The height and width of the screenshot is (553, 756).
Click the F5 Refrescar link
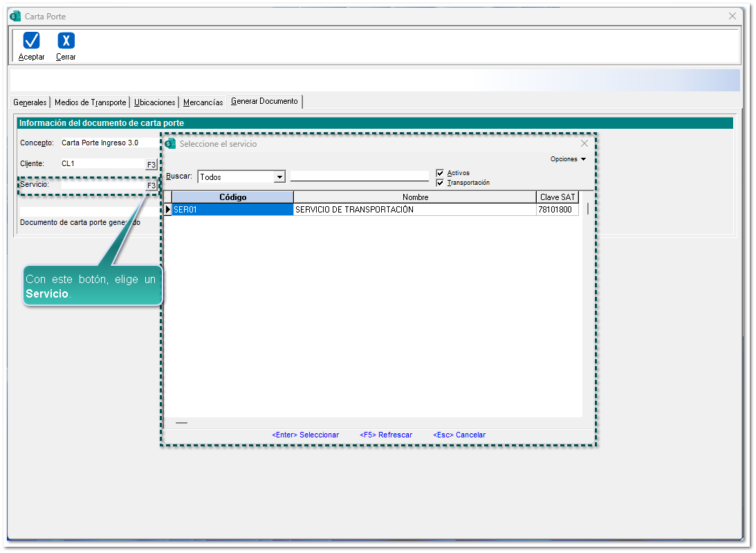click(386, 435)
